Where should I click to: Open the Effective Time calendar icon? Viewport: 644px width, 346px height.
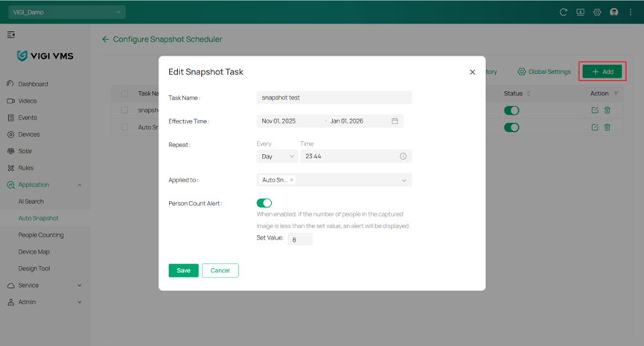click(395, 121)
